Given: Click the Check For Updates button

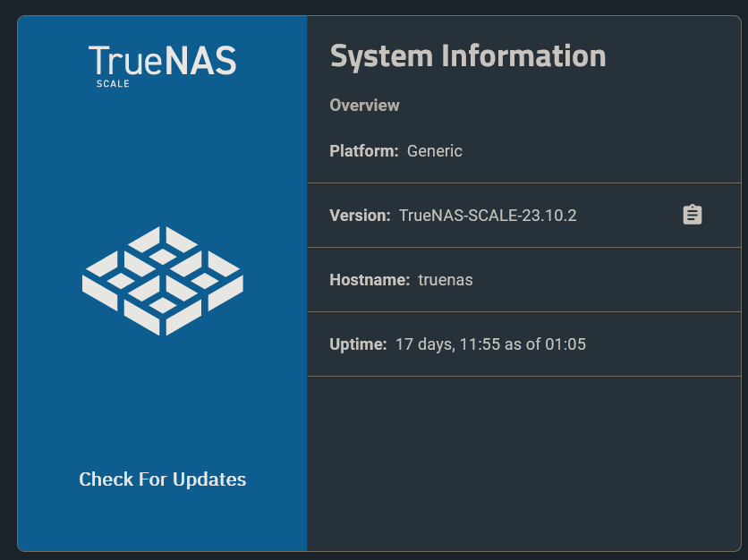Looking at the screenshot, I should 163,479.
